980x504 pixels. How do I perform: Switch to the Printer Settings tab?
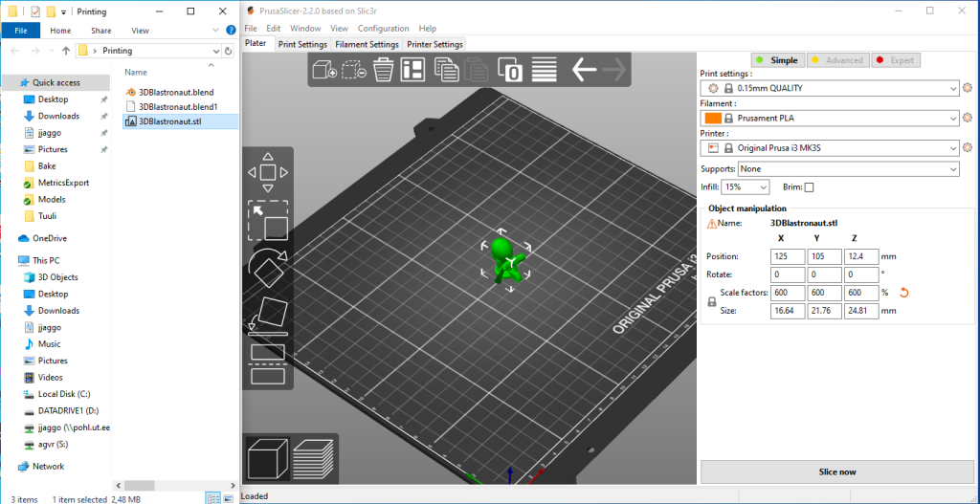[x=435, y=44]
